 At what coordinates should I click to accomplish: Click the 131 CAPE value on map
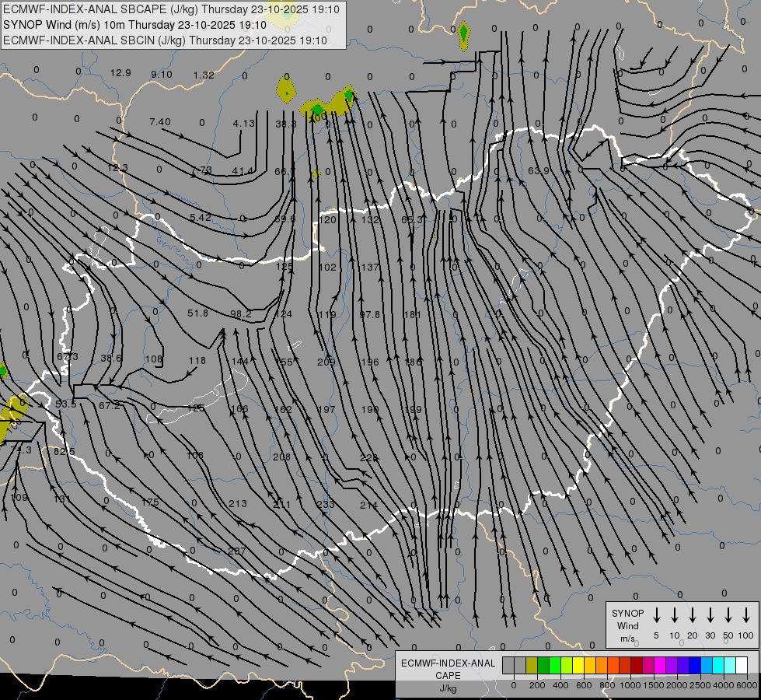62,499
